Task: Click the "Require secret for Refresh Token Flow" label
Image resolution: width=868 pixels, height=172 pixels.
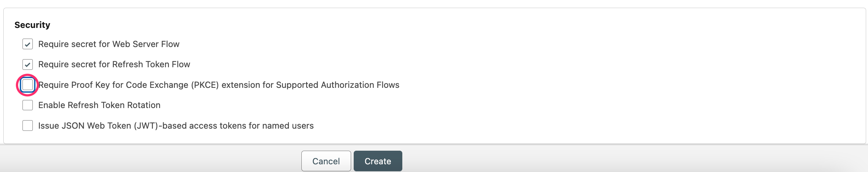Action: [114, 64]
